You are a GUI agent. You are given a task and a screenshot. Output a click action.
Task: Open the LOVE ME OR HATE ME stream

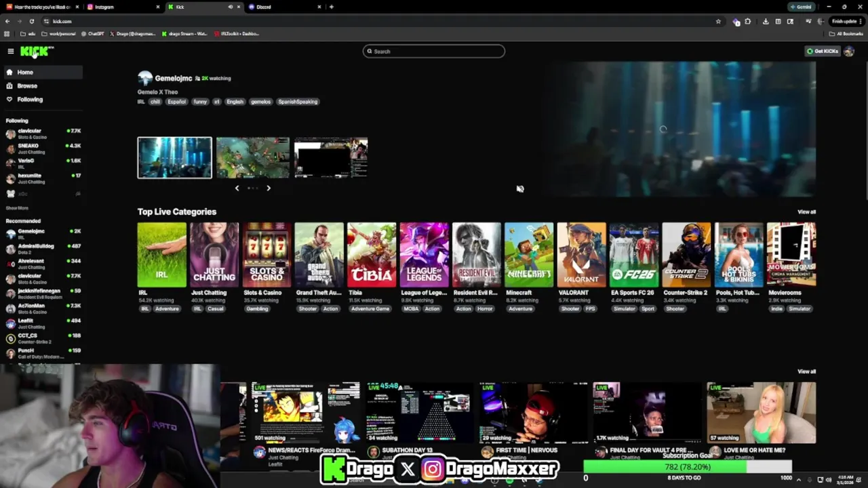(x=762, y=413)
